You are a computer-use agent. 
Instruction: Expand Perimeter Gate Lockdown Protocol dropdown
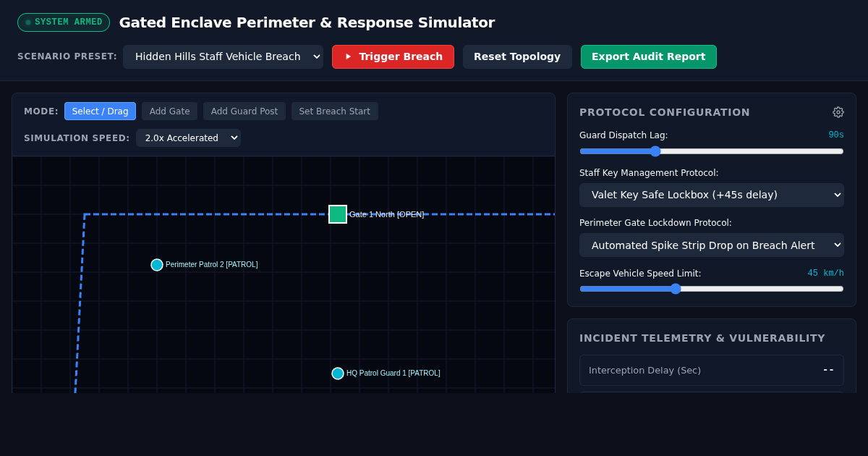pos(712,245)
